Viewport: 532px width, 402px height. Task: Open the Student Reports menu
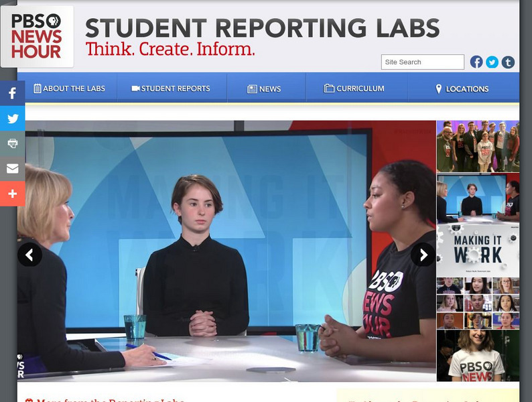(x=171, y=88)
